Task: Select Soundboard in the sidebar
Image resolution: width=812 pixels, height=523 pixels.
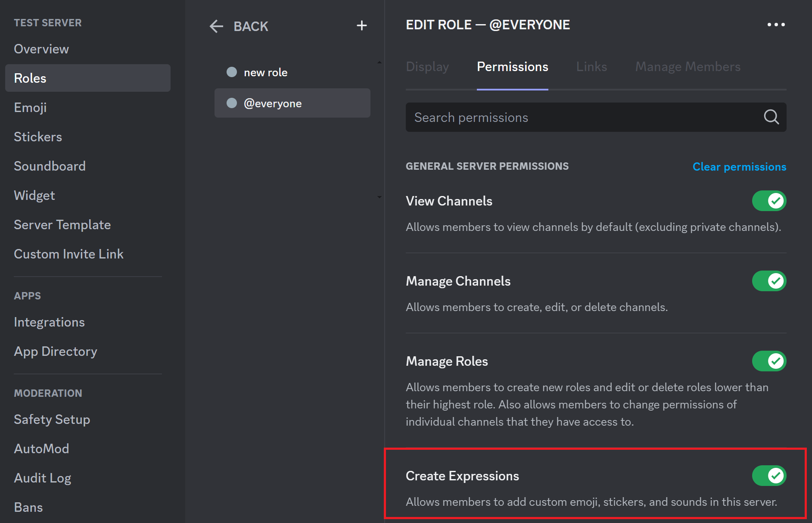Action: (x=50, y=166)
